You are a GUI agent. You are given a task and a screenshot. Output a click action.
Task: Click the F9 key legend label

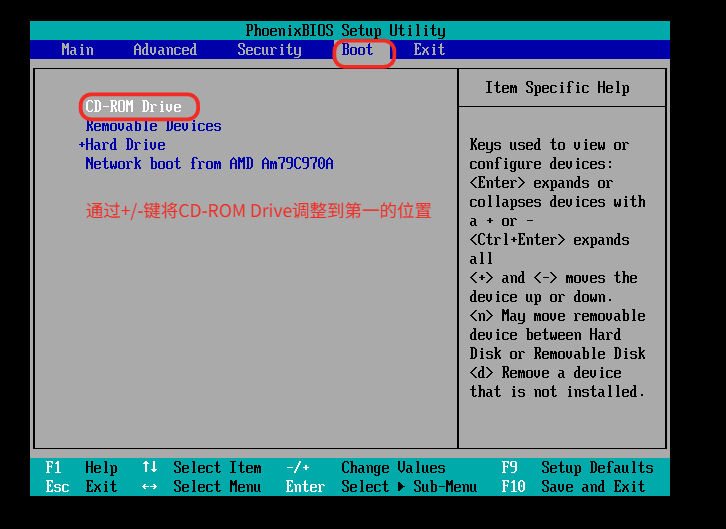509,467
